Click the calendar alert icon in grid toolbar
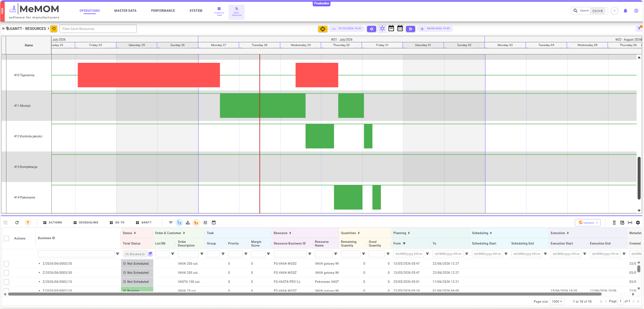 [x=214, y=223]
